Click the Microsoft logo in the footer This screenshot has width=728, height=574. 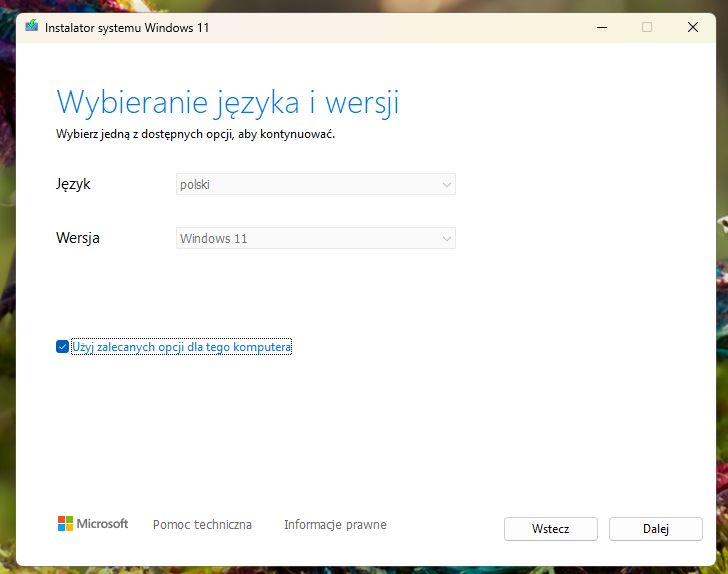[x=93, y=523]
